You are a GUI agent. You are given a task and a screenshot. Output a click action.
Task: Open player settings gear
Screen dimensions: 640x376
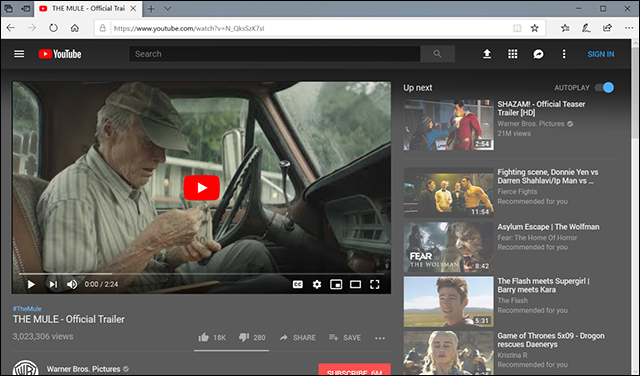[317, 284]
